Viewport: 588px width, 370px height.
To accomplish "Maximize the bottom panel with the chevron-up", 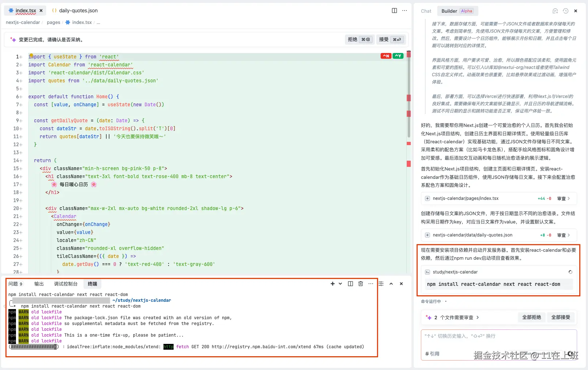I will tap(391, 284).
